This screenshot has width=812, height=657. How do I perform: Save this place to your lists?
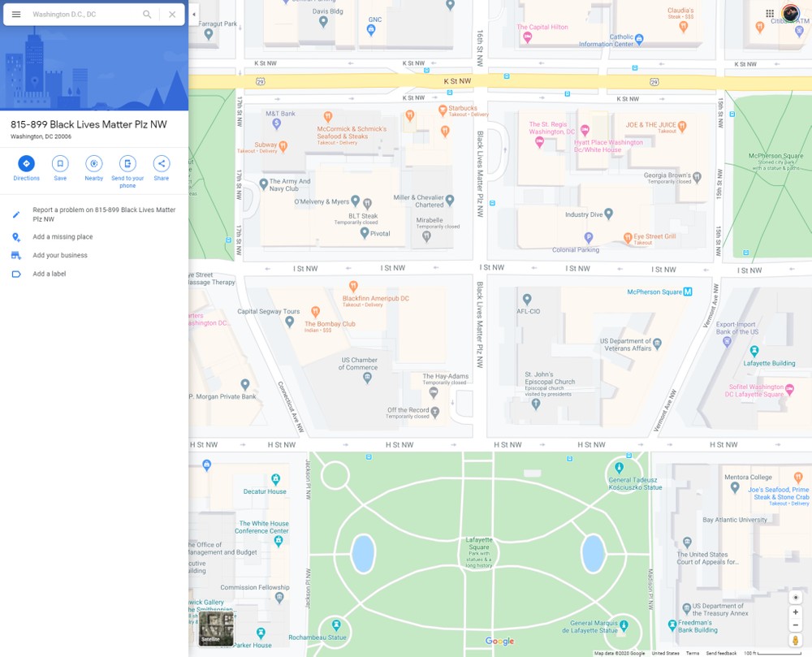point(60,164)
